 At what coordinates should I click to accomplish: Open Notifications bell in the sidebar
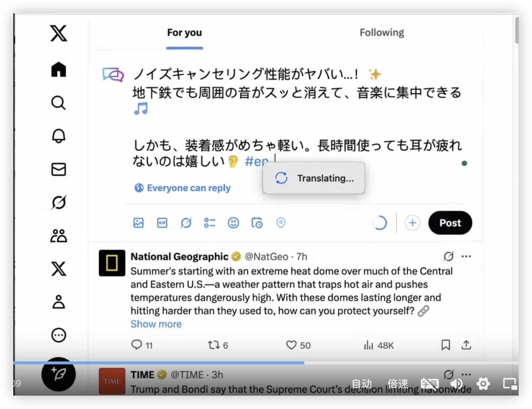[x=59, y=136]
